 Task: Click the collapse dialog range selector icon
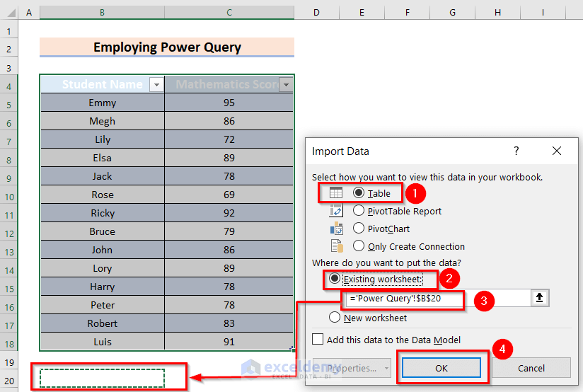click(540, 299)
